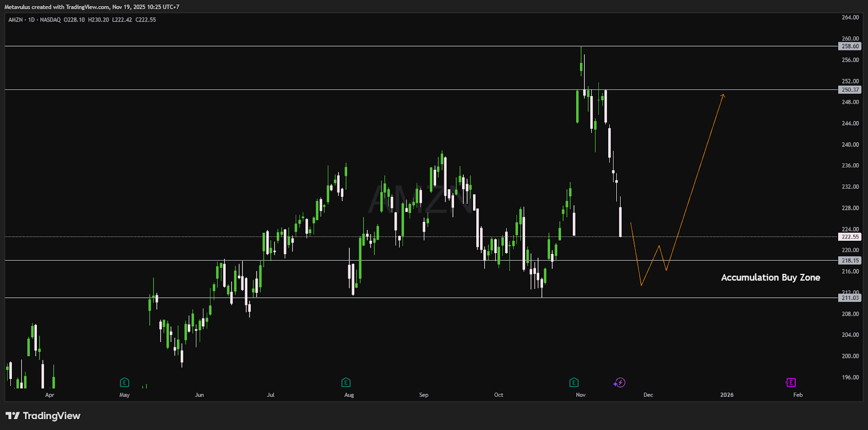
Task: Click the NASDAQ exchange label in legend
Action: pos(50,20)
